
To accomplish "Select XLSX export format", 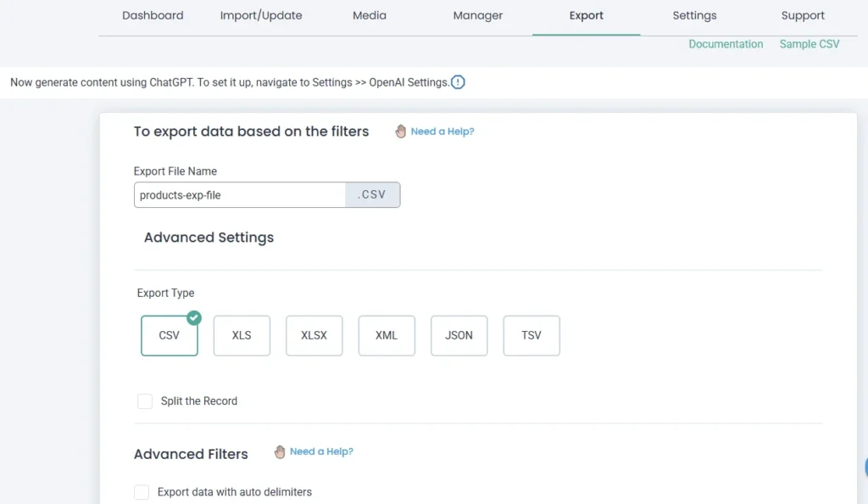I will pos(314,335).
